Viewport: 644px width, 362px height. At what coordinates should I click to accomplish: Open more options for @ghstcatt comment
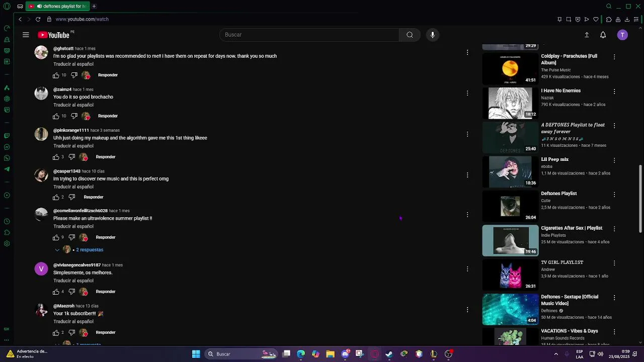click(467, 52)
